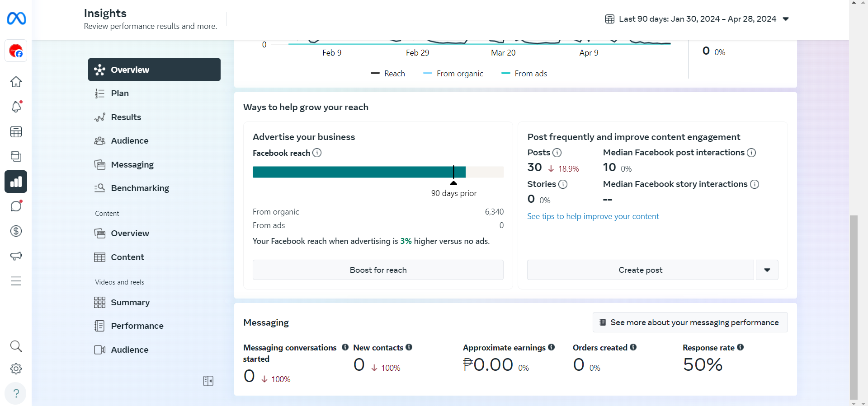The width and height of the screenshot is (868, 406).
Task: Open the Inbox chat bubble icon
Action: point(16,206)
